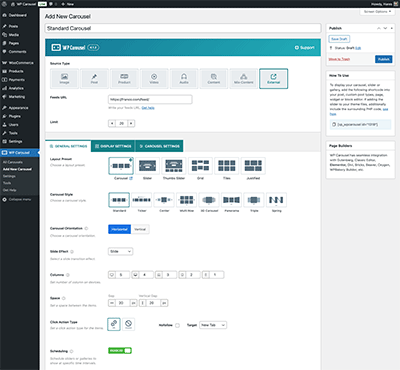Click the Gap value field

point(123,303)
